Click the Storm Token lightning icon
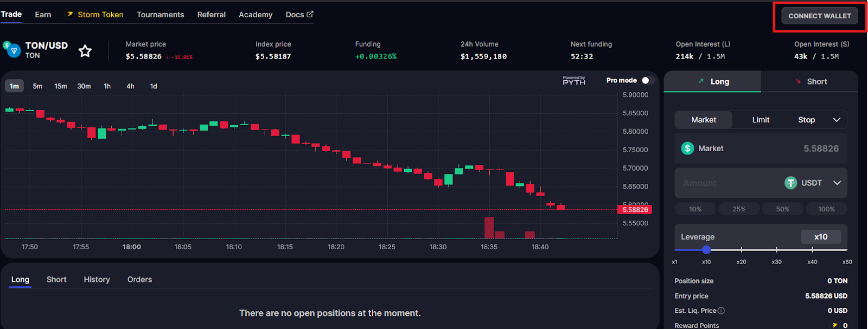Viewport: 868px width, 329px height. point(69,14)
